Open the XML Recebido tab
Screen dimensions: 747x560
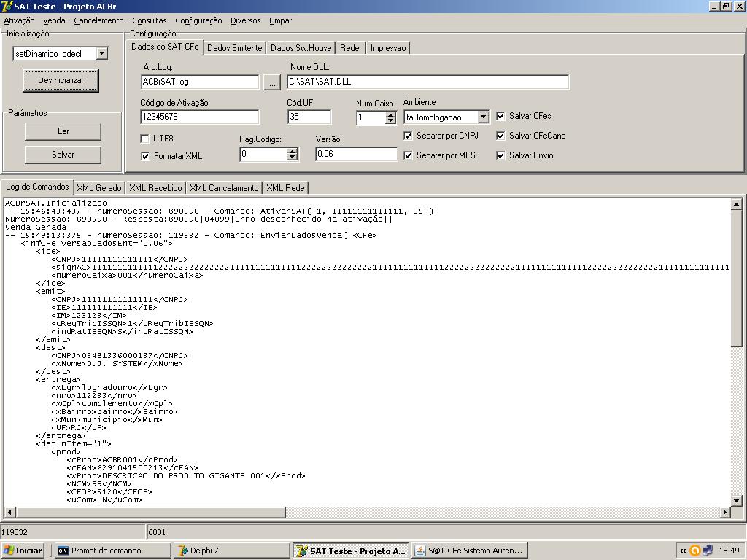[155, 188]
